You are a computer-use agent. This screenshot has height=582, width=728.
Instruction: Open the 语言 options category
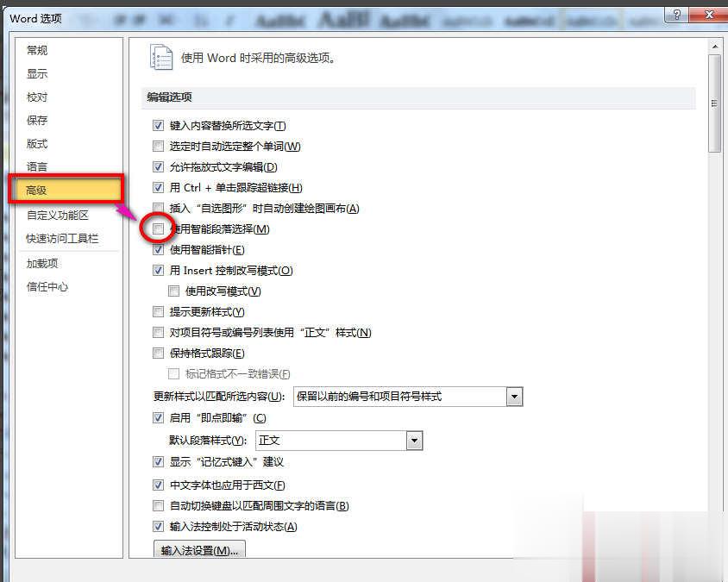point(37,166)
